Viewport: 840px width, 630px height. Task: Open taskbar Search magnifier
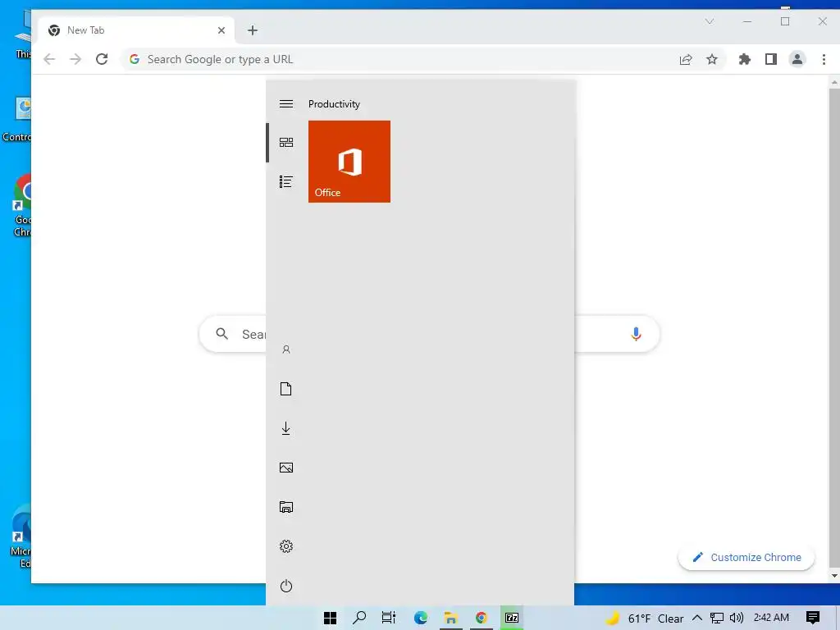coord(359,618)
